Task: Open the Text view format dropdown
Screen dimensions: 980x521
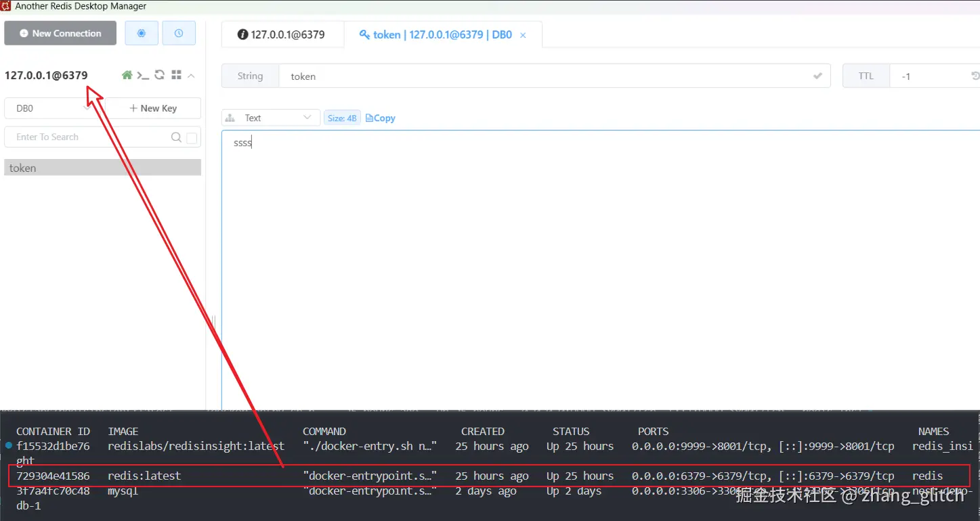Action: 271,118
